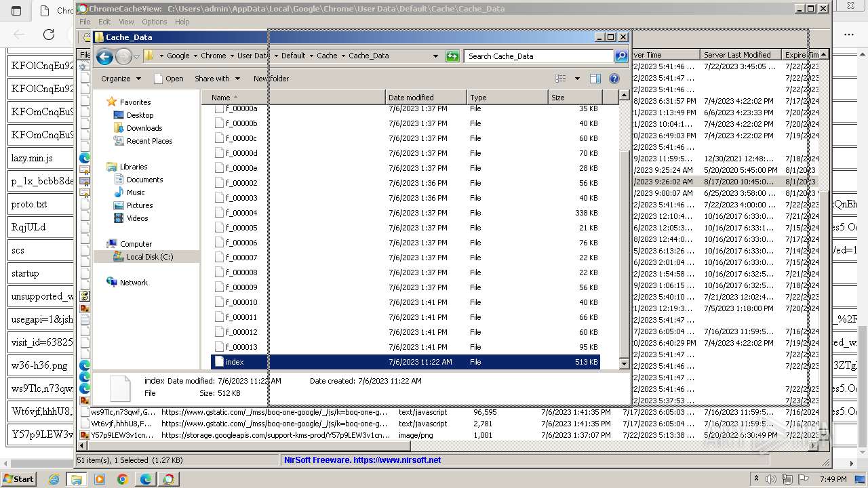Click the file icon of f_000002
Image resolution: width=868 pixels, height=488 pixels.
(219, 183)
